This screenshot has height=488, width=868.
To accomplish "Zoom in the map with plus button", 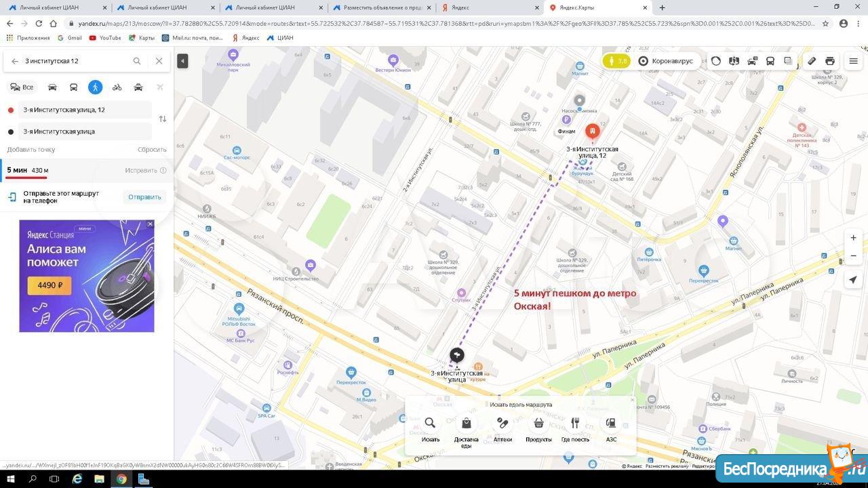I will pyautogui.click(x=853, y=238).
